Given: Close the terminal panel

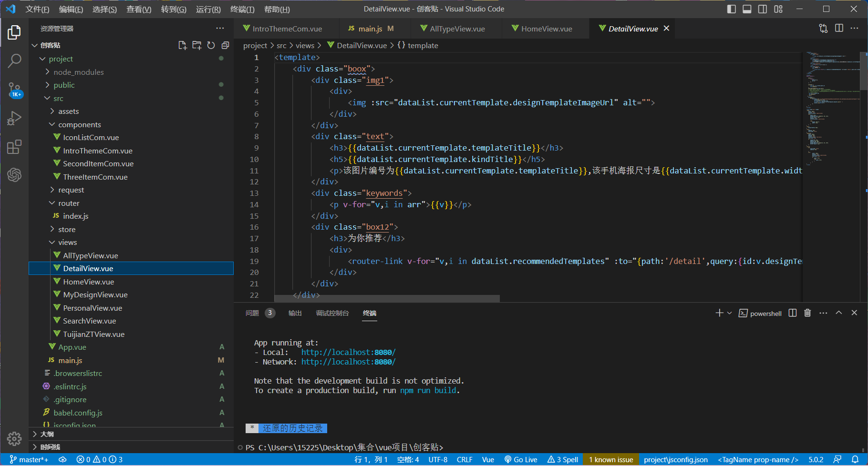Looking at the screenshot, I should tap(854, 313).
